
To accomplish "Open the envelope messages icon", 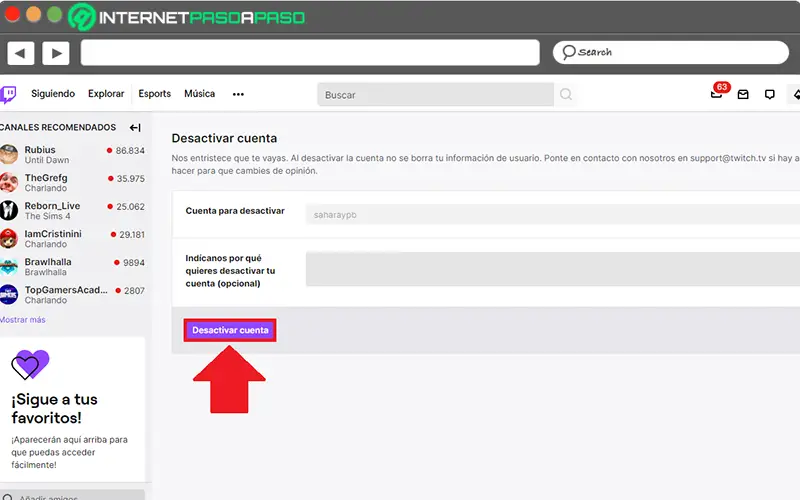I will (743, 94).
